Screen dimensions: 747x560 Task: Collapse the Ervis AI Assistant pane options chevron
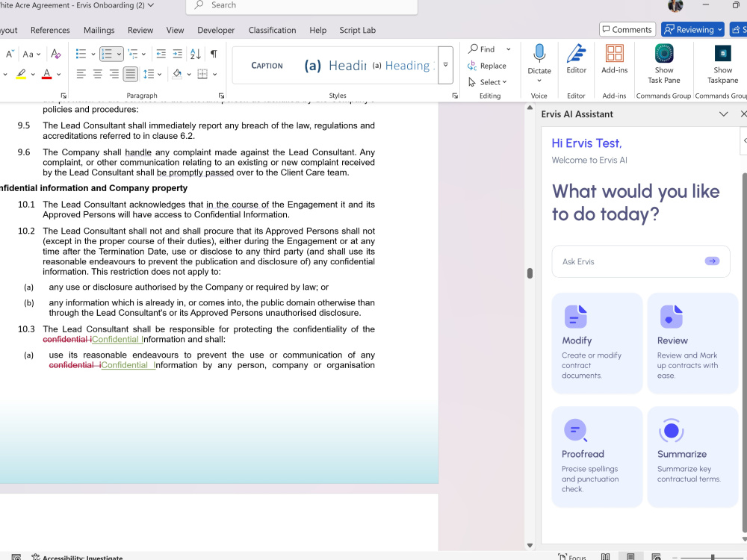723,114
